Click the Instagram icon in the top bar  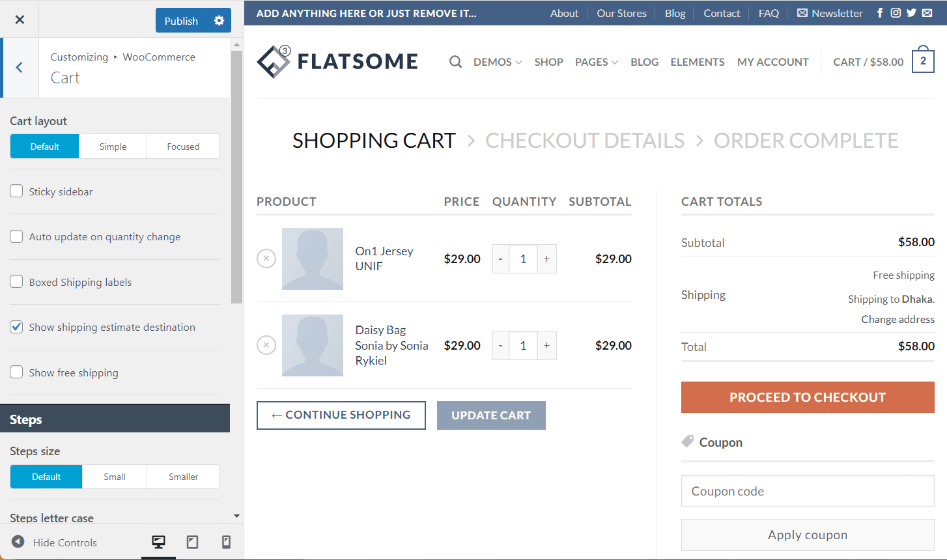pyautogui.click(x=896, y=12)
